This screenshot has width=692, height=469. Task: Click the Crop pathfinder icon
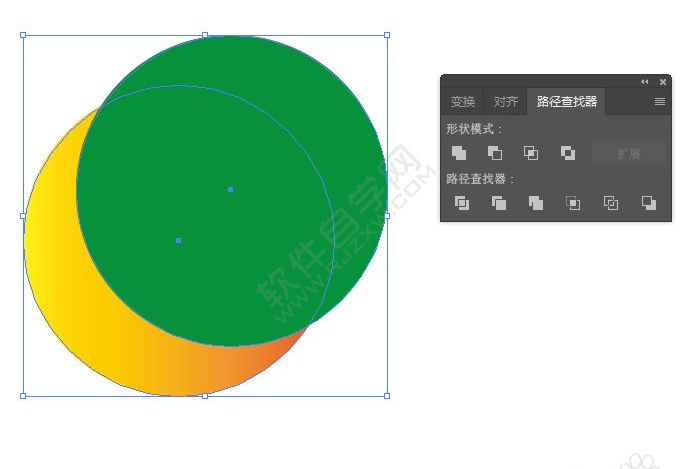click(573, 203)
